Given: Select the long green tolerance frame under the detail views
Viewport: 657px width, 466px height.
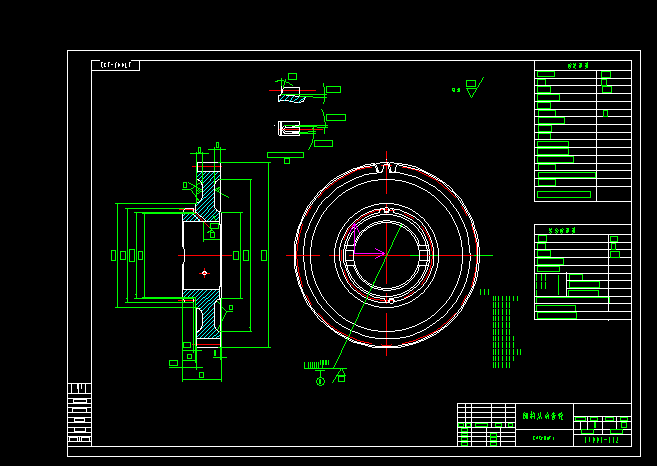Looking at the screenshot, I should point(285,155).
